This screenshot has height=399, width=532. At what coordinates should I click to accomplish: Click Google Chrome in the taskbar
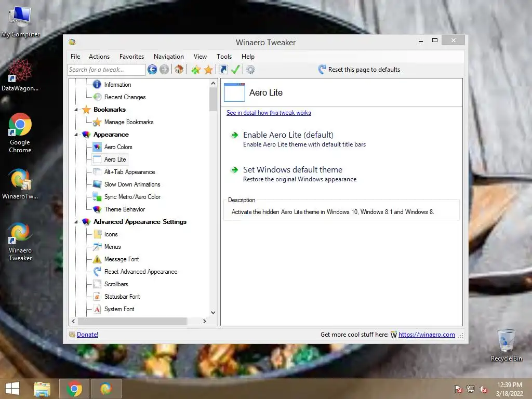click(74, 389)
